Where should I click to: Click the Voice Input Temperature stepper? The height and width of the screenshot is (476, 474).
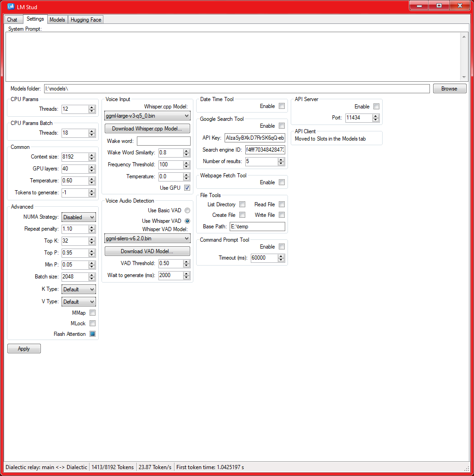[x=186, y=176]
